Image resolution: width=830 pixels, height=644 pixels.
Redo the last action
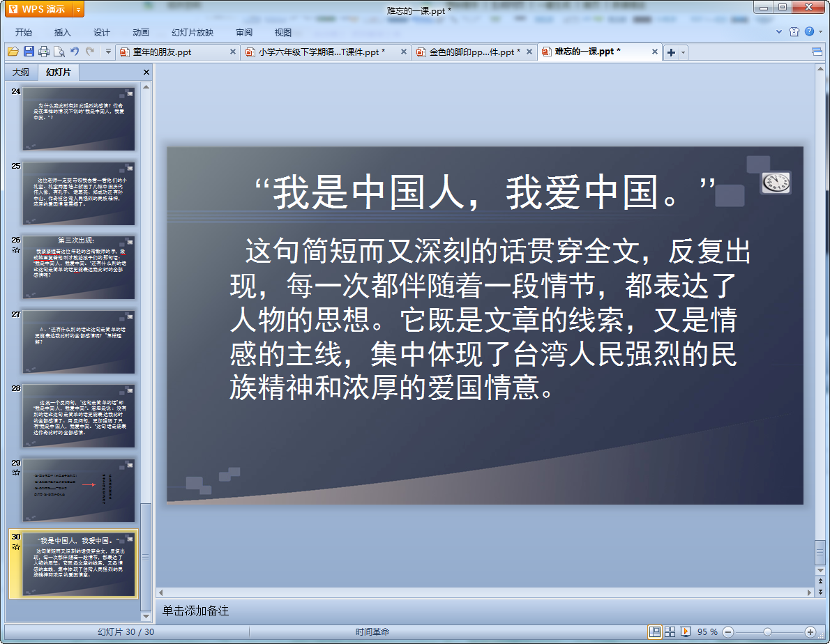[x=90, y=52]
